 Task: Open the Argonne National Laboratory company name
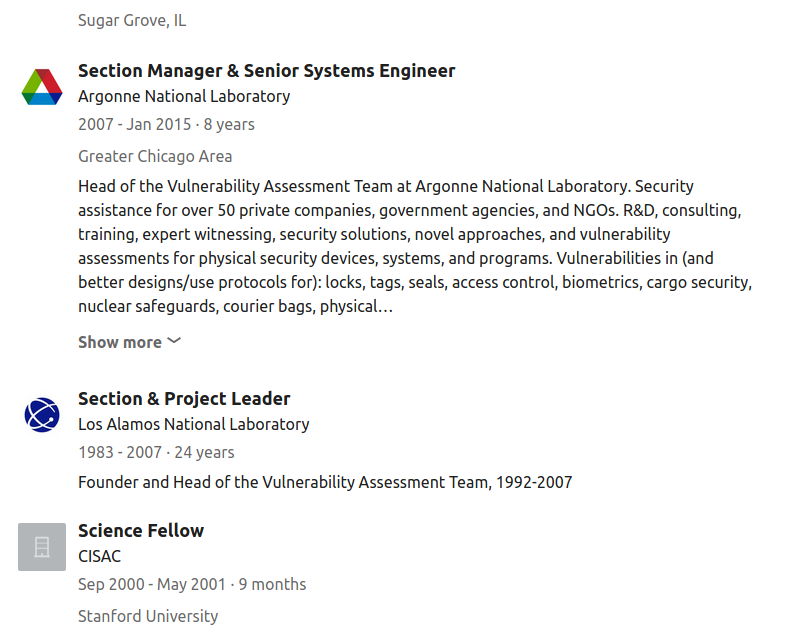pos(184,97)
